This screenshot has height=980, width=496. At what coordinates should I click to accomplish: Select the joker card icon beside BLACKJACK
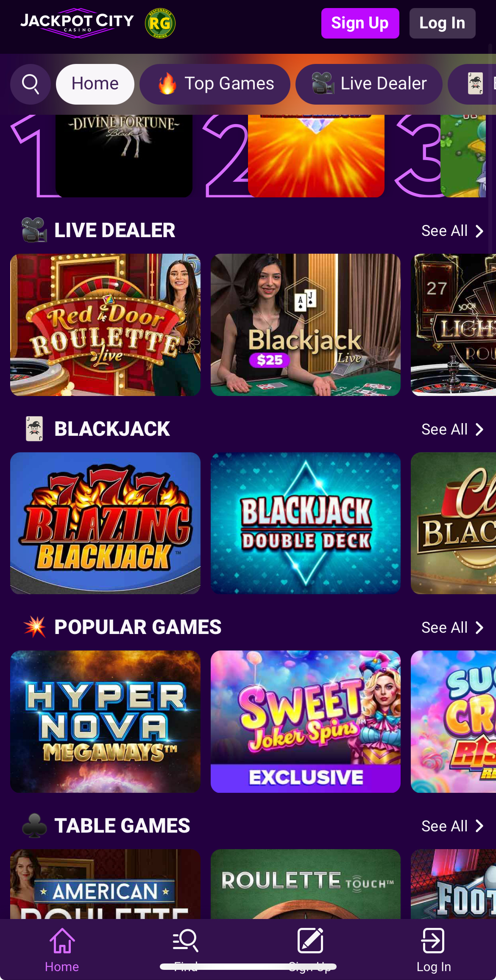click(x=34, y=429)
